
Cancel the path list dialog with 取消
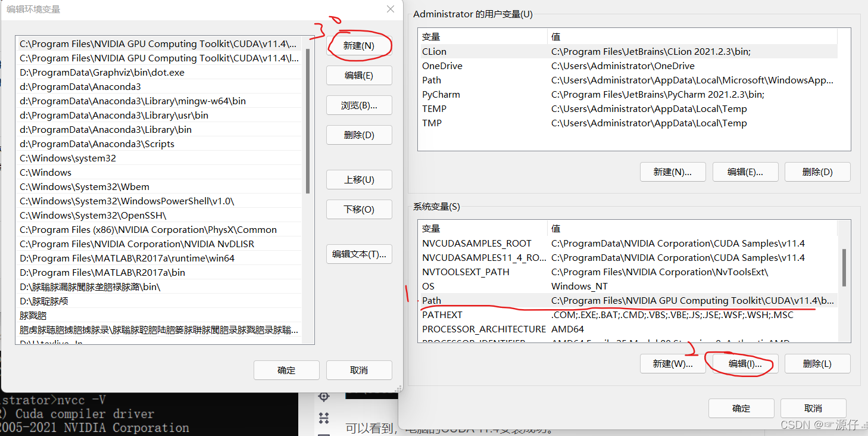tap(359, 370)
